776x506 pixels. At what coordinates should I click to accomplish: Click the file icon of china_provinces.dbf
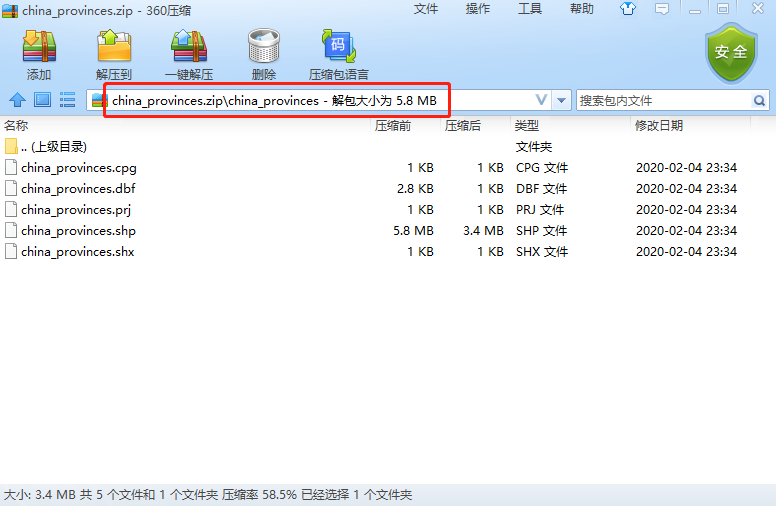pyautogui.click(x=11, y=188)
